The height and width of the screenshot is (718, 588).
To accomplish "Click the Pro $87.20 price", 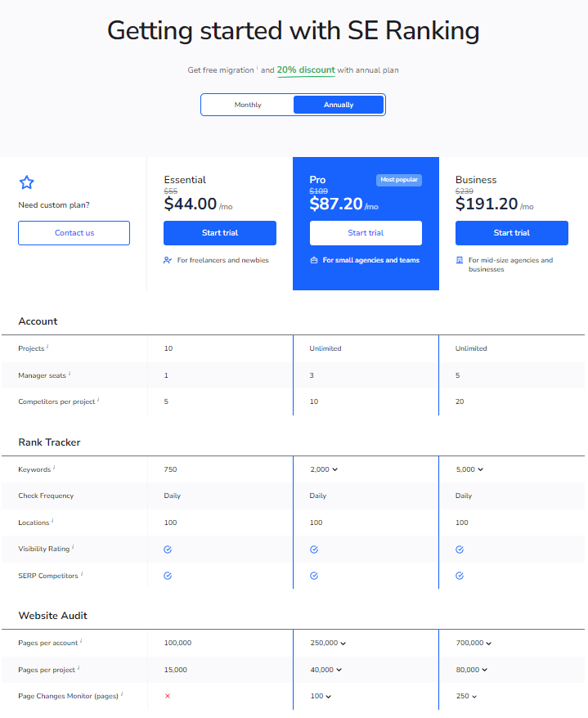I will (336, 204).
